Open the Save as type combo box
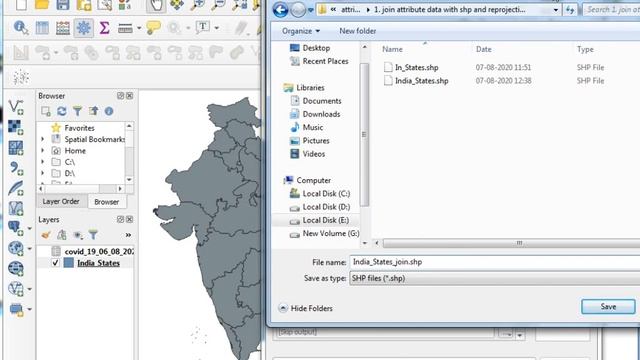Viewport: 640px width, 360px height. coord(495,278)
